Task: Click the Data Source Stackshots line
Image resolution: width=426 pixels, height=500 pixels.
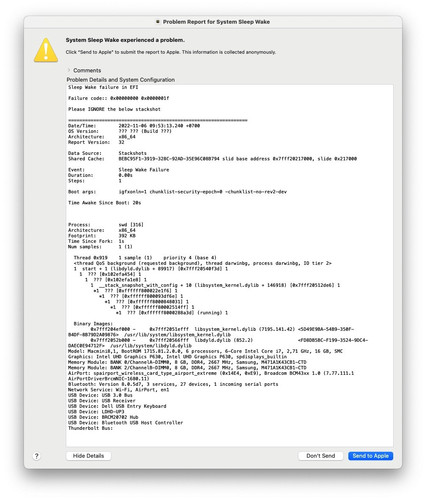Action: pos(107,153)
